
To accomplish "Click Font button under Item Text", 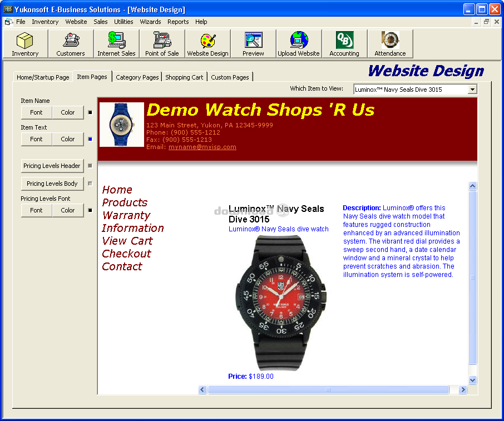I will click(36, 139).
